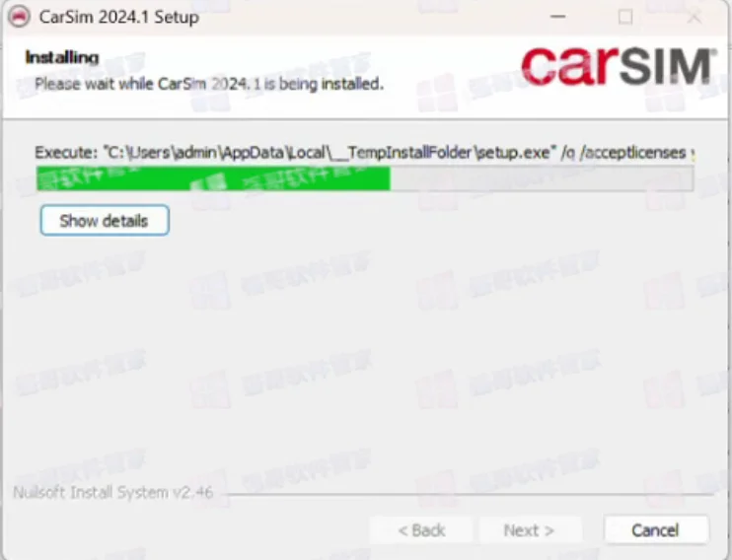Click the Show details button
This screenshot has height=560, width=732.
[105, 220]
